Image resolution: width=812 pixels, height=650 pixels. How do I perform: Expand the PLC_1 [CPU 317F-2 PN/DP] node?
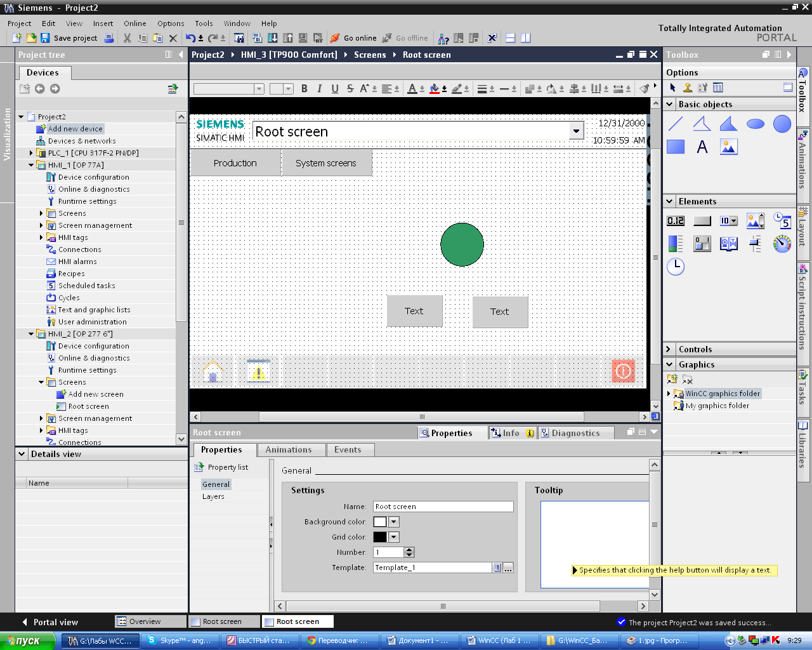(31, 153)
